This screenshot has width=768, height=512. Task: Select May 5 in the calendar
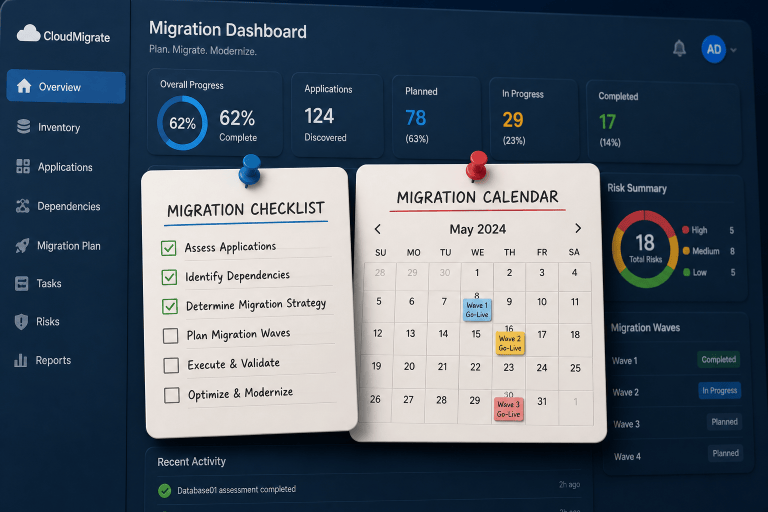click(x=379, y=301)
